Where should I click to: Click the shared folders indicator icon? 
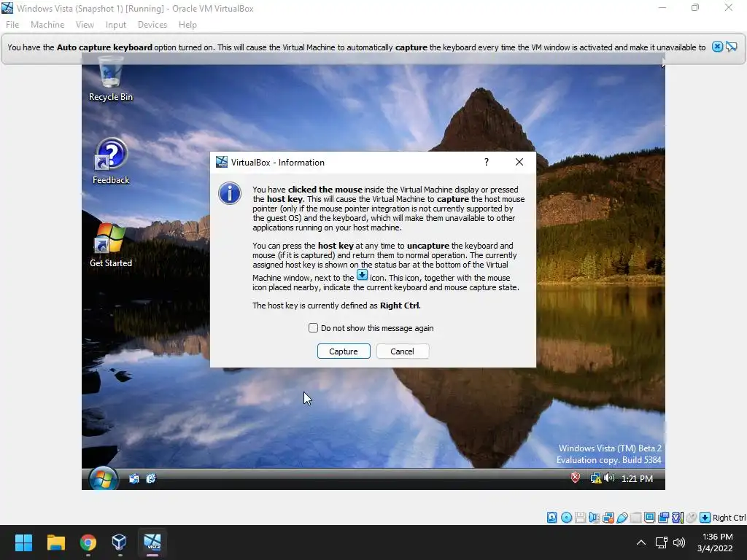(636, 518)
